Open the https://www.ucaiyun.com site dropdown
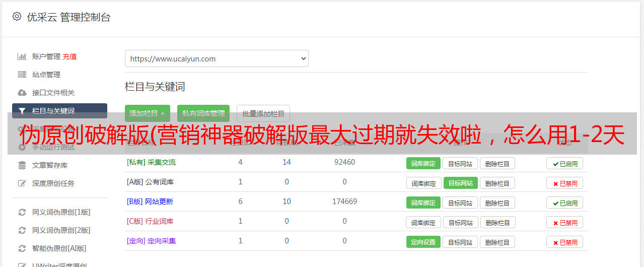 [217, 58]
